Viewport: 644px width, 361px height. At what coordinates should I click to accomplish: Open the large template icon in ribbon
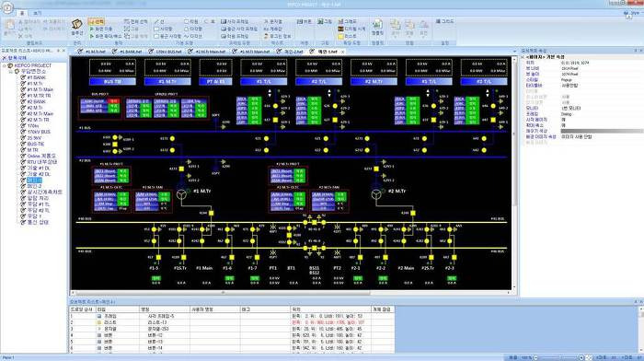[377, 27]
